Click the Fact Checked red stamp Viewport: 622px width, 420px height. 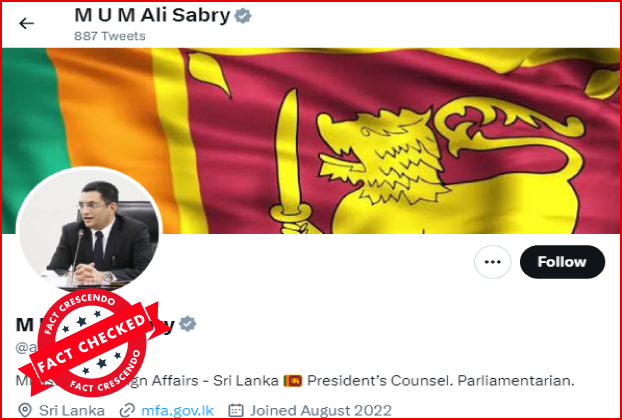(x=92, y=343)
